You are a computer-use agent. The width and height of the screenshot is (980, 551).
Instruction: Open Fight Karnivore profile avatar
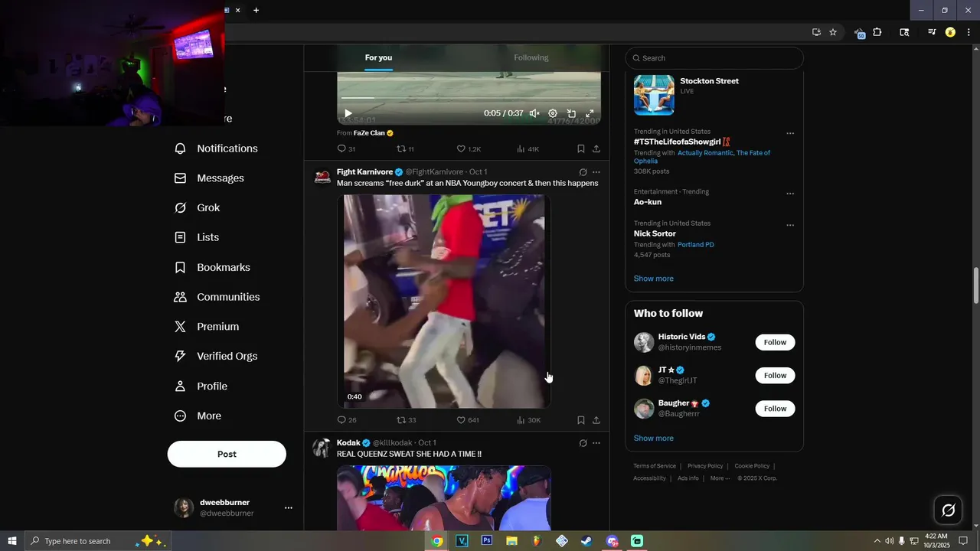point(322,177)
